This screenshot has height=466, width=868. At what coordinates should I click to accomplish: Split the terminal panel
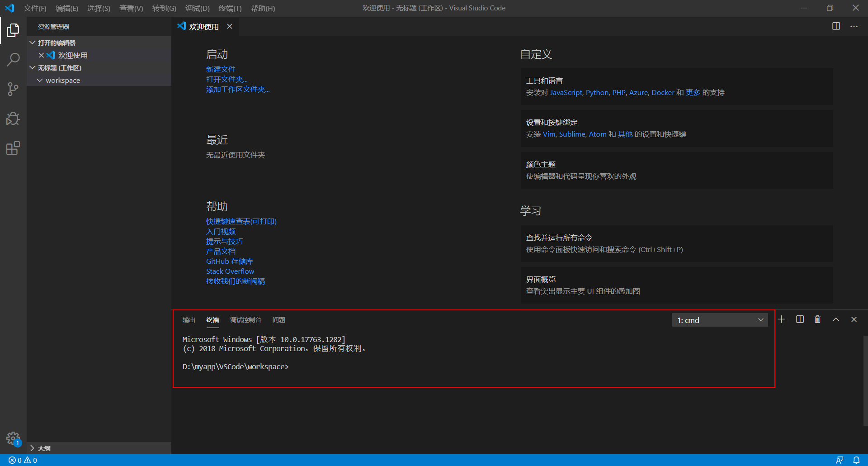click(x=800, y=319)
